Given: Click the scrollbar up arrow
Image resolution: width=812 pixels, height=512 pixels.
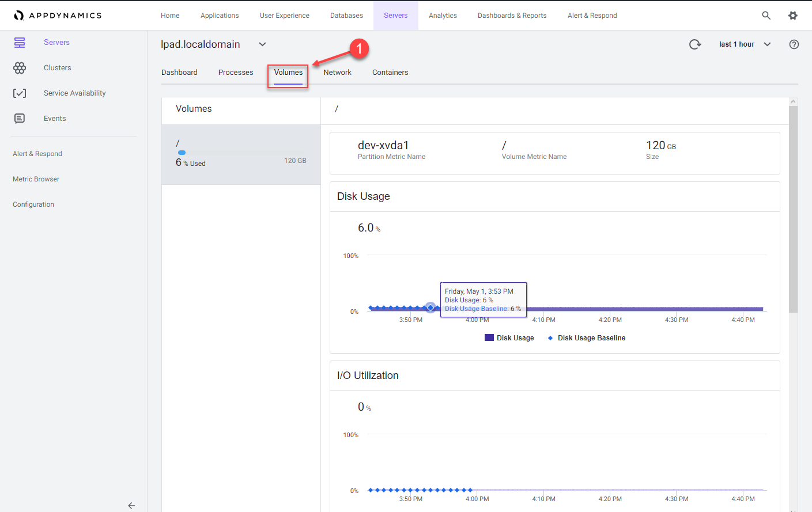Looking at the screenshot, I should [x=793, y=101].
